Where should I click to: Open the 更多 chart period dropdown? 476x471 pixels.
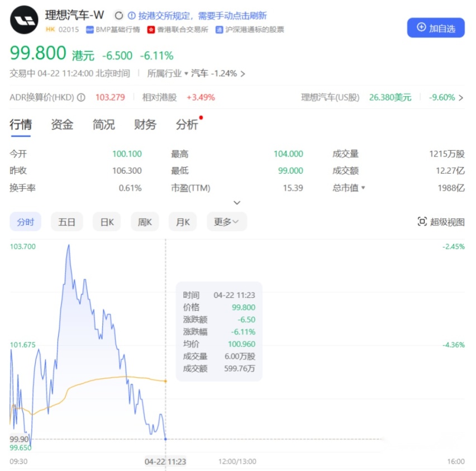pos(227,222)
